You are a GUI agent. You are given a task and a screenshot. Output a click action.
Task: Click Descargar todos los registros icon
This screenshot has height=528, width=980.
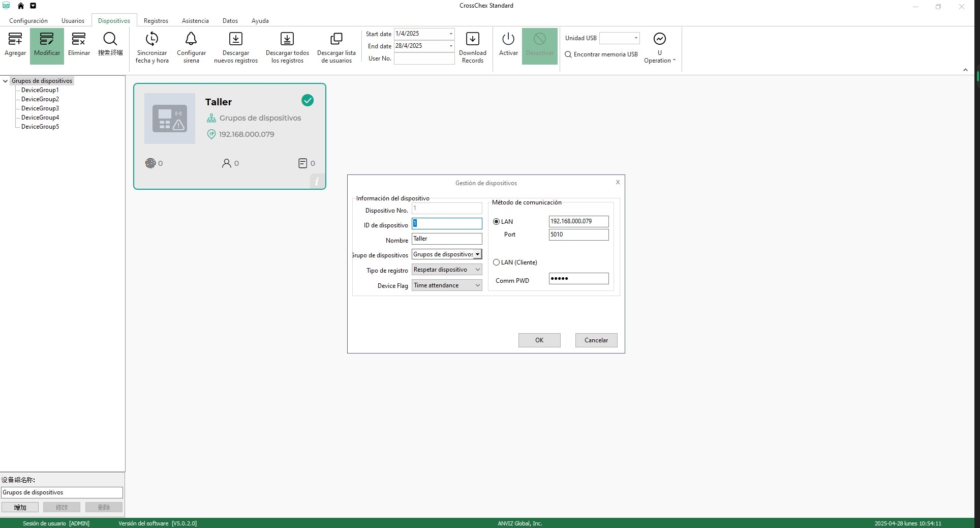pos(287,39)
